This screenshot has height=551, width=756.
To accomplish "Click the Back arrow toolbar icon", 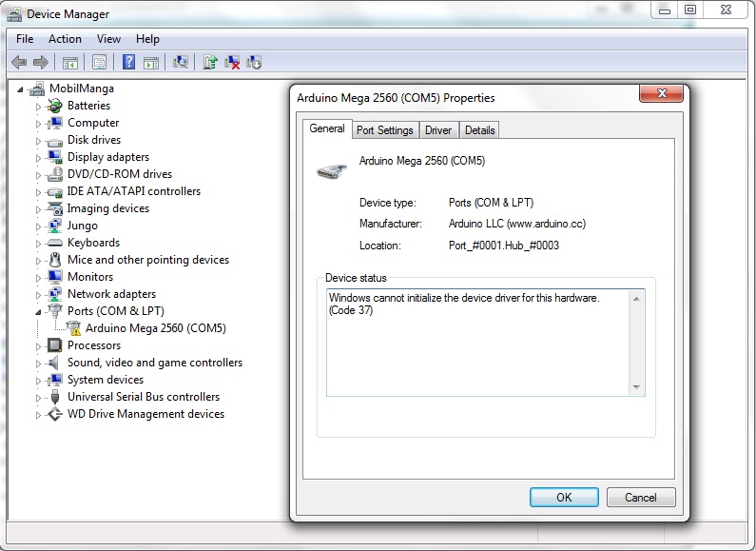I will (19, 62).
